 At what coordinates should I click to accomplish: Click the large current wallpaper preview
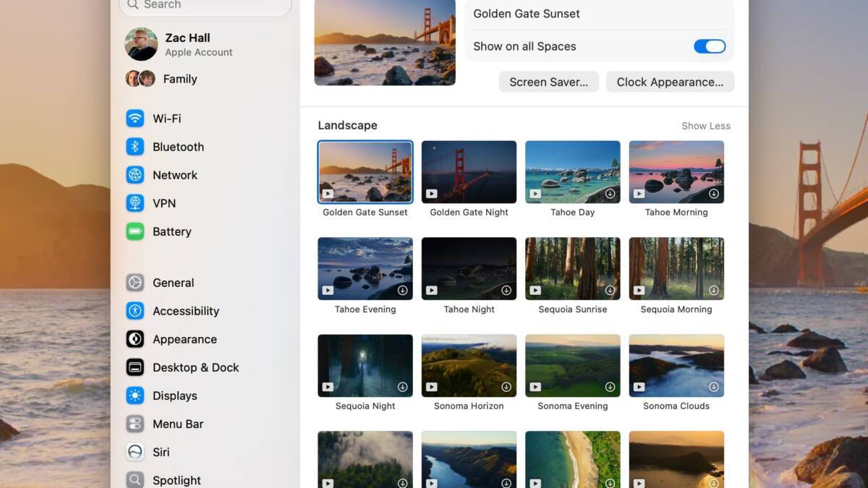point(385,42)
